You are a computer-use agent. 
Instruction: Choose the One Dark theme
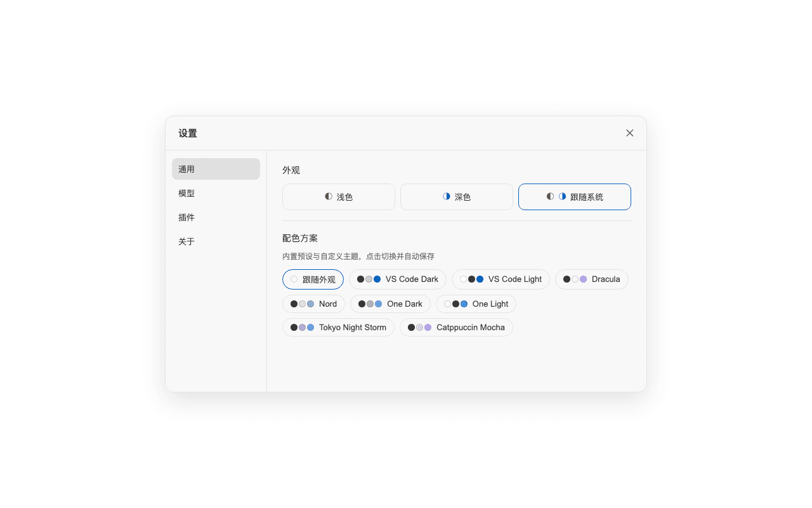(x=390, y=304)
